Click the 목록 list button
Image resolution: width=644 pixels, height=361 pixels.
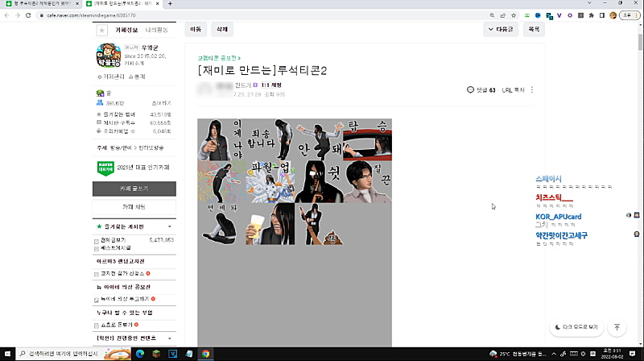pyautogui.click(x=534, y=29)
